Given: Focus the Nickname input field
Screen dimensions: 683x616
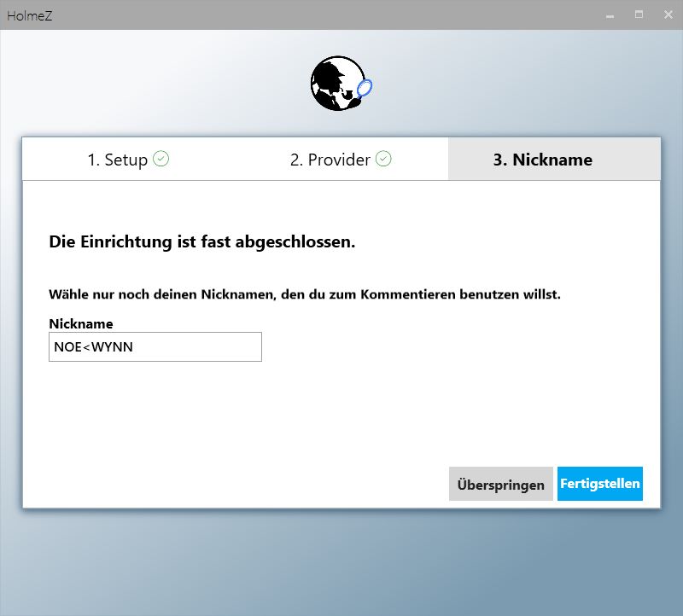Looking at the screenshot, I should pyautogui.click(x=155, y=347).
